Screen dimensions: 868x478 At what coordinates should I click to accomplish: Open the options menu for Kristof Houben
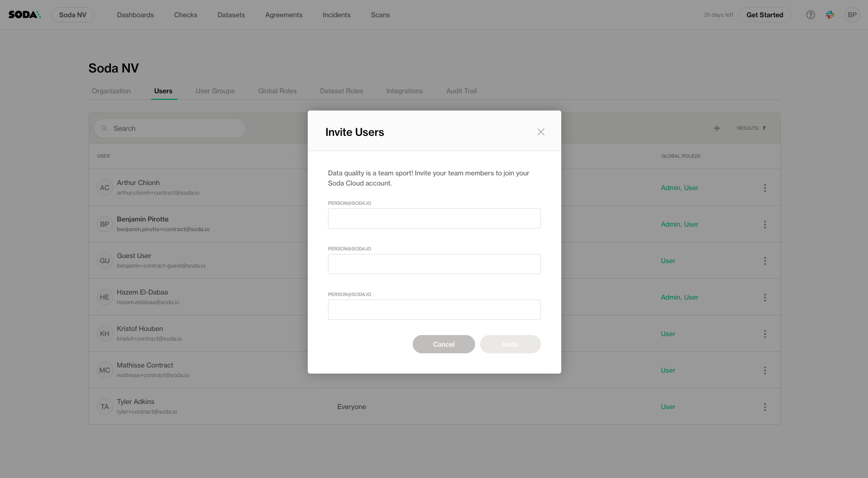(765, 334)
